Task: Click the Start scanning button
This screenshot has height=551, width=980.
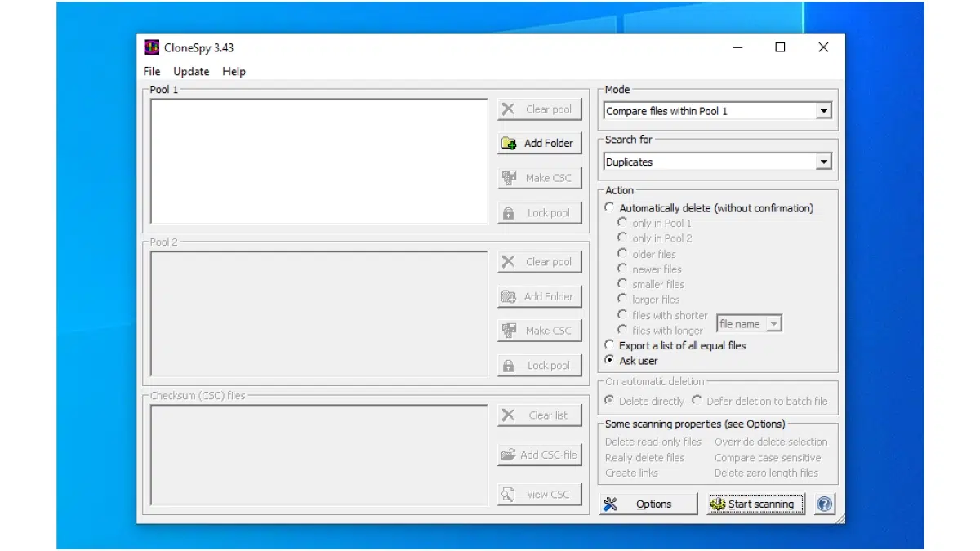Action: coord(755,504)
